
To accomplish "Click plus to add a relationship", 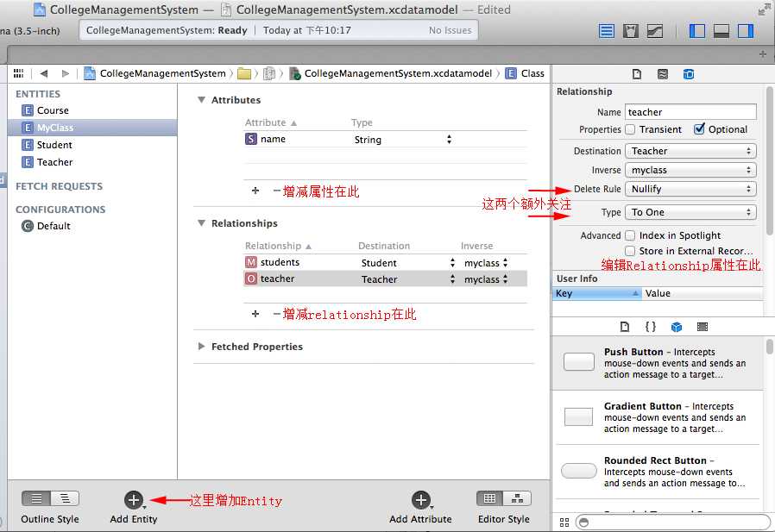I will 255,314.
